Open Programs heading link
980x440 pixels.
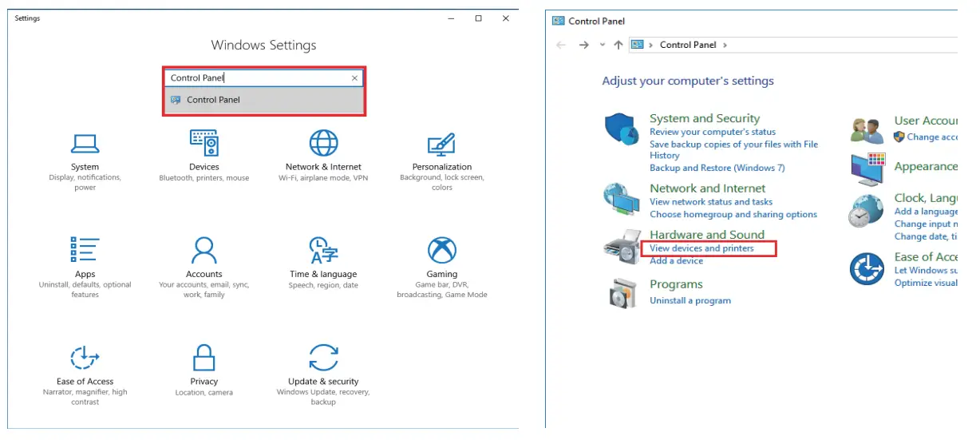pos(676,284)
